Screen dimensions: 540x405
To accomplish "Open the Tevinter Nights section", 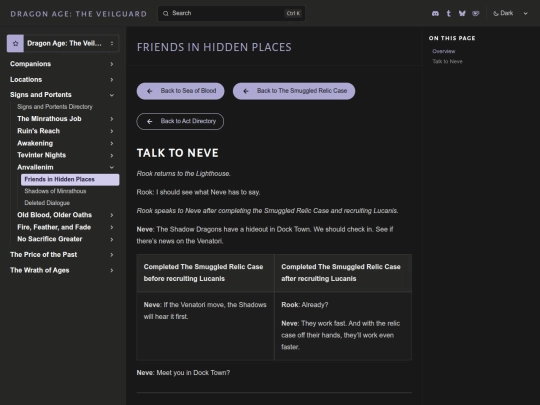I will [x=41, y=155].
